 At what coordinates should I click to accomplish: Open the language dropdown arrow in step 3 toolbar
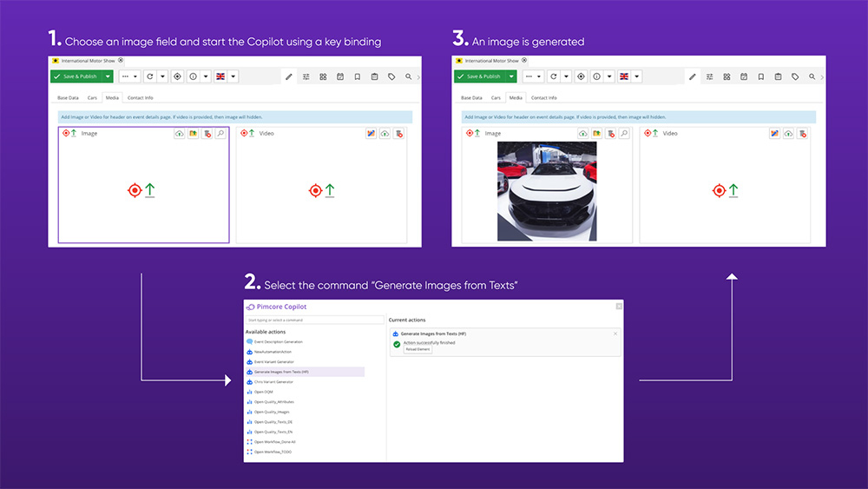pyautogui.click(x=636, y=76)
